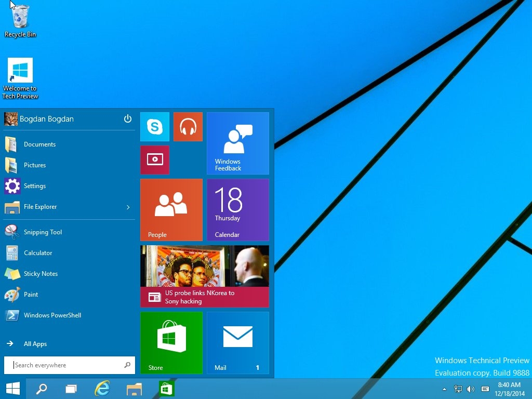The height and width of the screenshot is (399, 532).
Task: Expand the All Apps list
Action: [35, 344]
